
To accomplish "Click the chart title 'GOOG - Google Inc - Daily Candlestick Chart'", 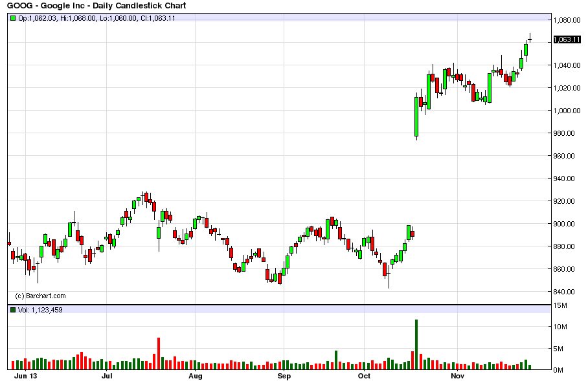I will pos(96,5).
